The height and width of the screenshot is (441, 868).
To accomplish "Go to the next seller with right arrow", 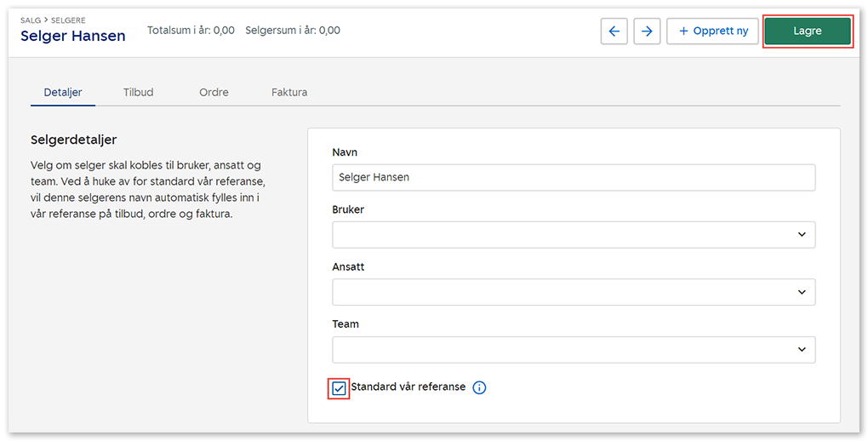I will tap(647, 31).
